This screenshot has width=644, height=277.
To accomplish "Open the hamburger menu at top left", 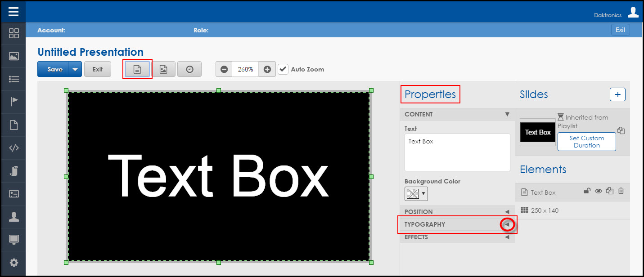I will (13, 11).
